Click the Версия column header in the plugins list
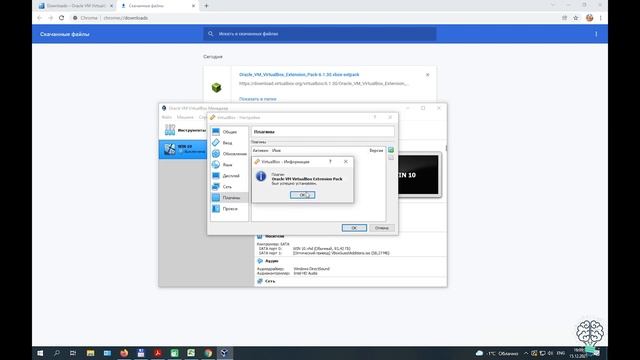The width and height of the screenshot is (640, 360). click(376, 151)
